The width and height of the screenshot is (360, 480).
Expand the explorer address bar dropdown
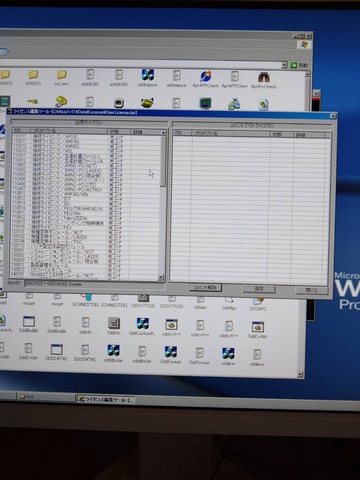coord(284,65)
